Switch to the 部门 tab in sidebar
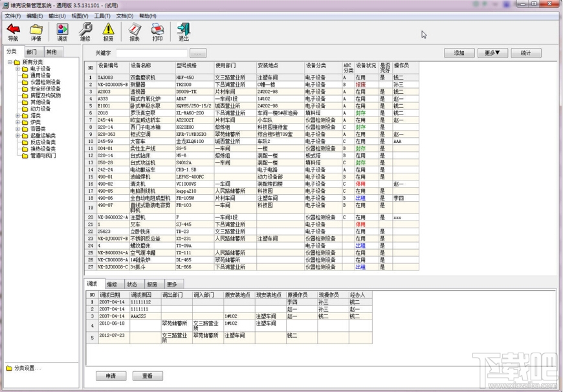Viewport: 563px width, 392px height. (32, 52)
